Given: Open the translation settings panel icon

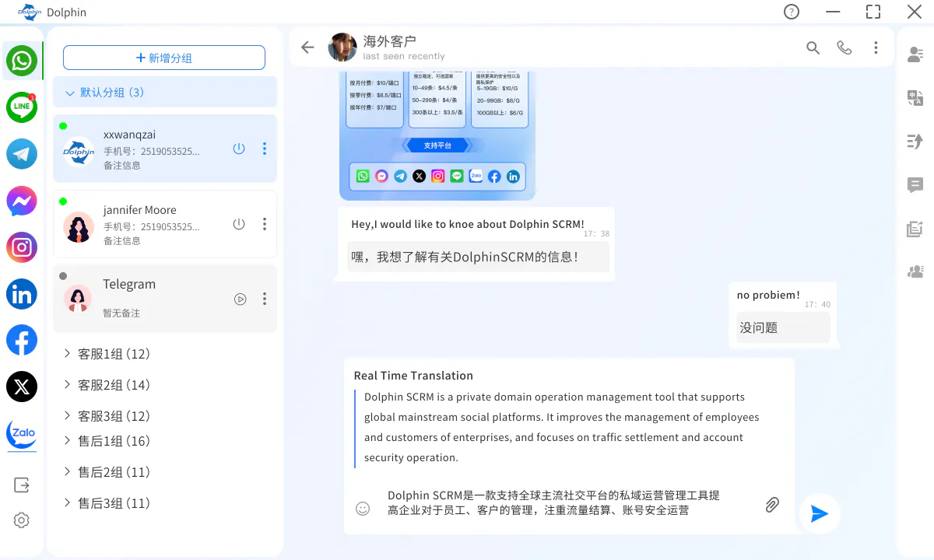Looking at the screenshot, I should click(x=915, y=98).
